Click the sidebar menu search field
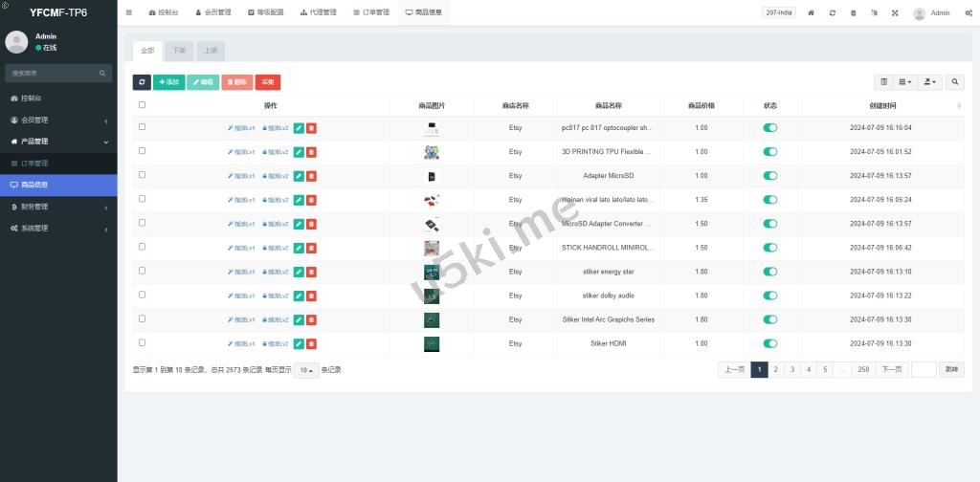 [53, 73]
